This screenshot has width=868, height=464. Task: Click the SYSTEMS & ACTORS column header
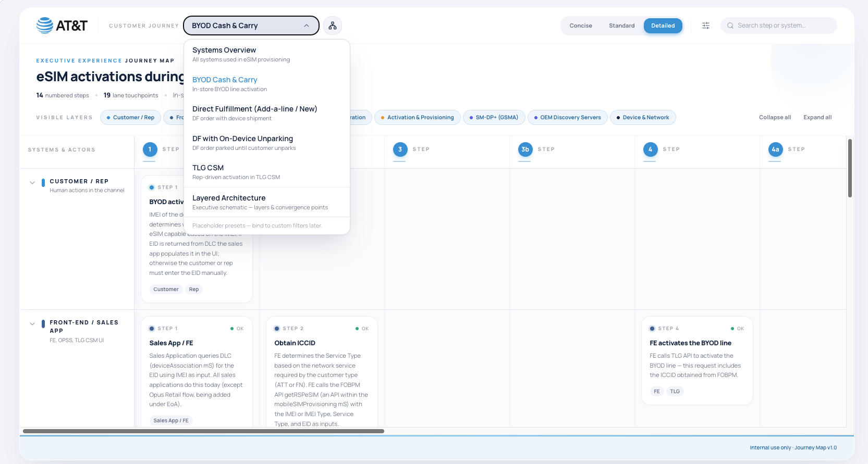62,150
